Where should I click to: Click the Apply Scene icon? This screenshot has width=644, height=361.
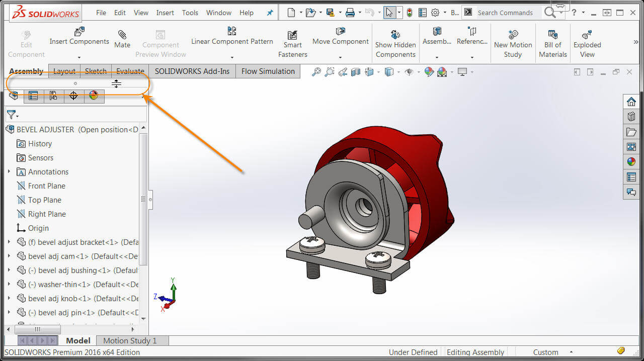pos(441,72)
